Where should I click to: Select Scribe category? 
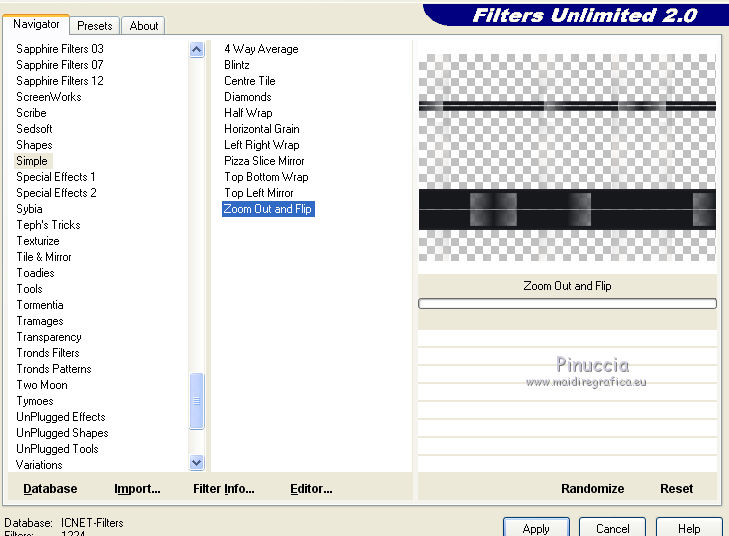point(31,113)
